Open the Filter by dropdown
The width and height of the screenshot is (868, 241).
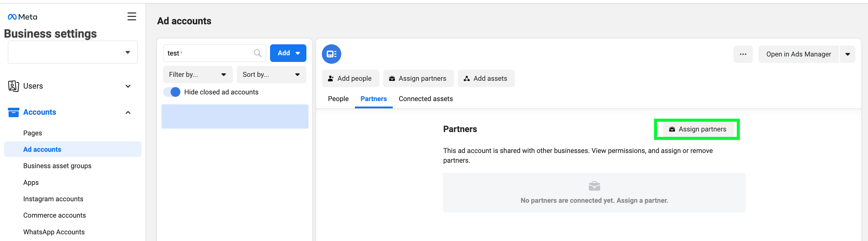(198, 75)
